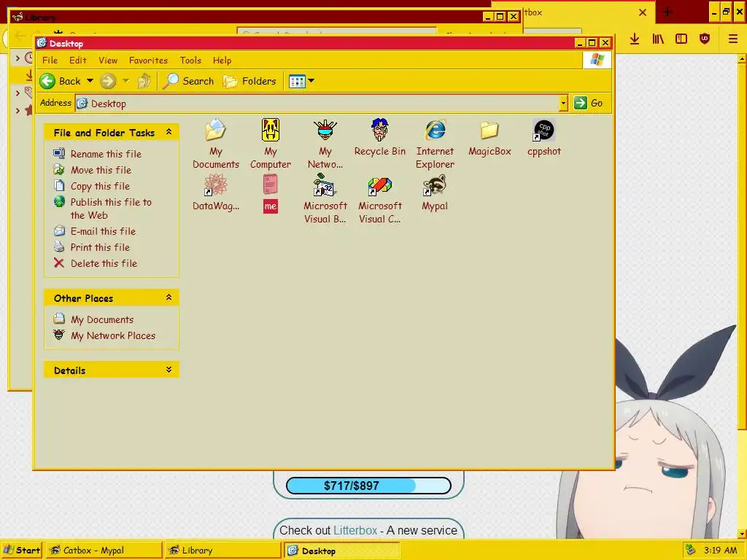Click the Views icon button
This screenshot has height=560, width=747.
click(x=297, y=81)
